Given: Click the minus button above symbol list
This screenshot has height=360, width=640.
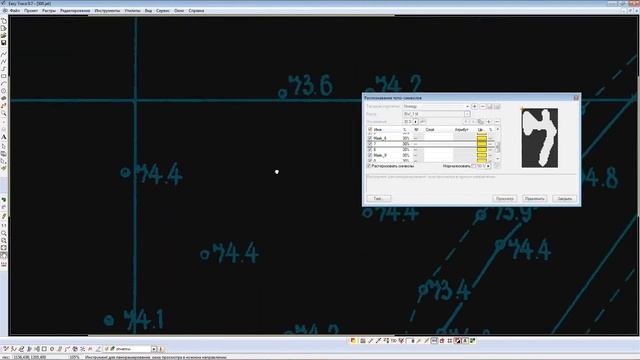Looking at the screenshot, I should pyautogui.click(x=497, y=122).
